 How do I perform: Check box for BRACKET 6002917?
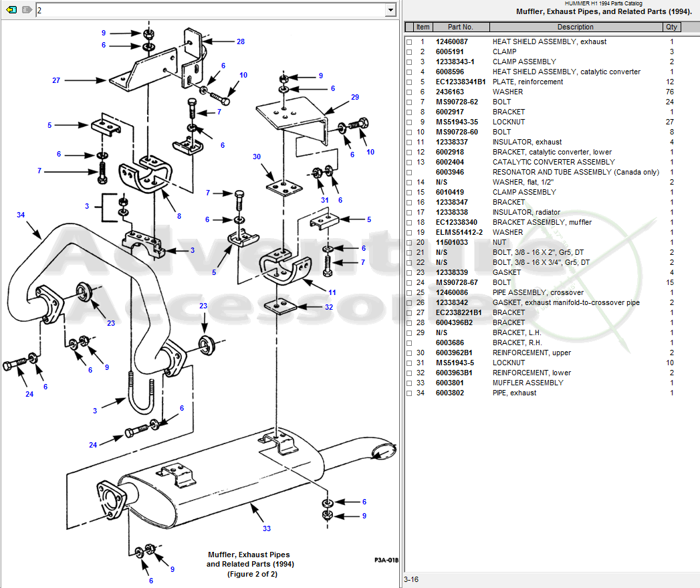(409, 112)
